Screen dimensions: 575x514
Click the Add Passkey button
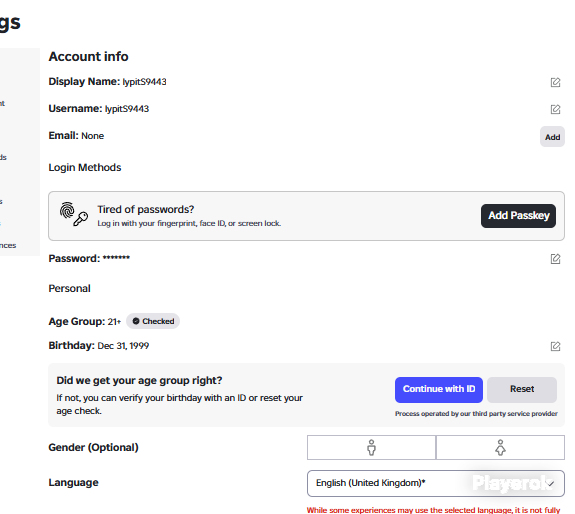pyautogui.click(x=518, y=216)
